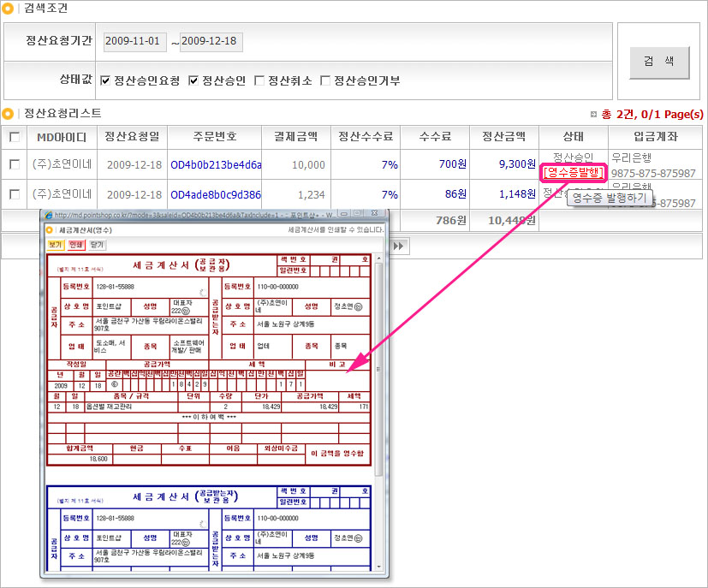Screen dimensions: 708x588
Task: Toggle the 정산승인요청 status checkbox
Action: 105,80
